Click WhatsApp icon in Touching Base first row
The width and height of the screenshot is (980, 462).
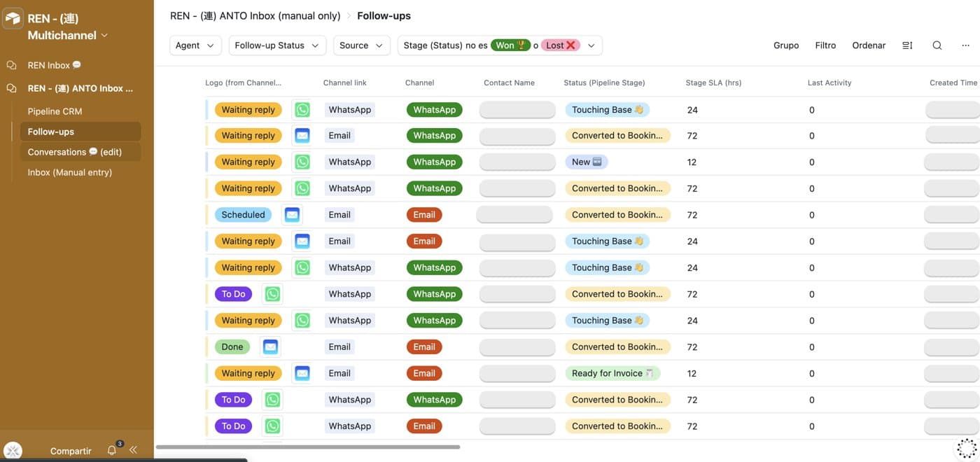pos(302,110)
